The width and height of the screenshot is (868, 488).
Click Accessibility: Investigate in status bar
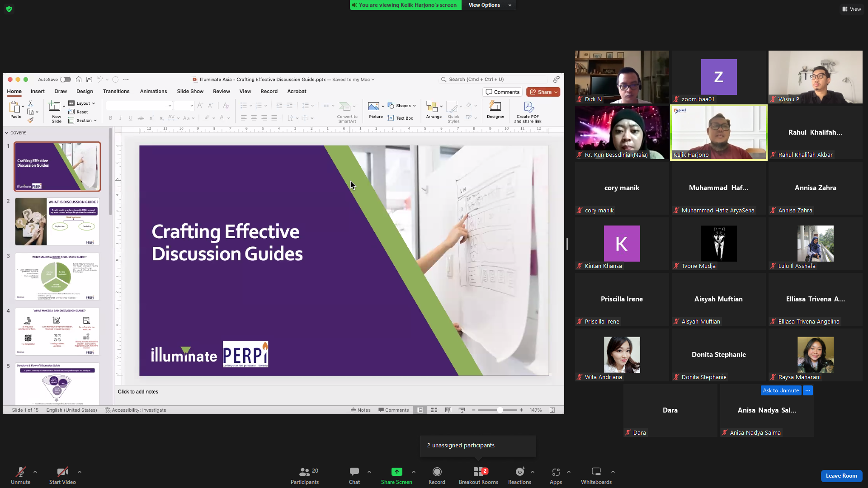click(136, 410)
